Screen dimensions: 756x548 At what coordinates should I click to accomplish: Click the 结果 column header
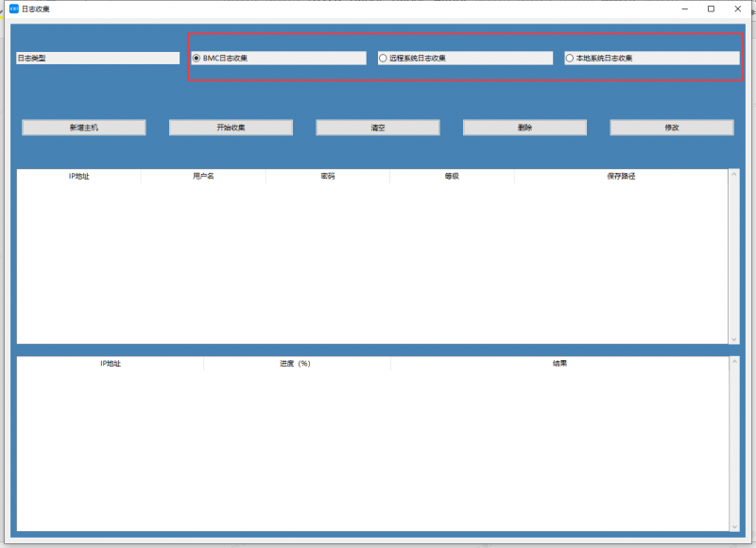click(559, 364)
